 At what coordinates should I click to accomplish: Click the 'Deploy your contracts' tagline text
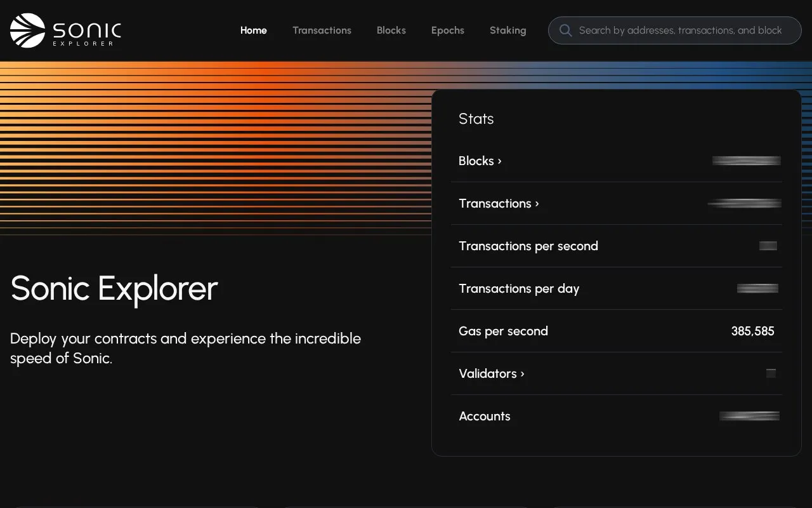(x=185, y=348)
